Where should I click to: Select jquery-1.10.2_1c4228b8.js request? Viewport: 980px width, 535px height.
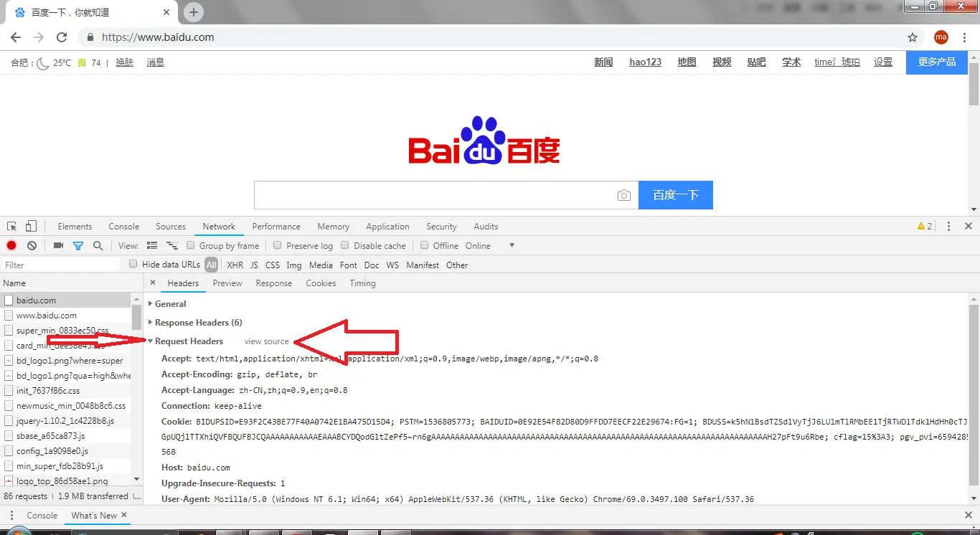[66, 421]
